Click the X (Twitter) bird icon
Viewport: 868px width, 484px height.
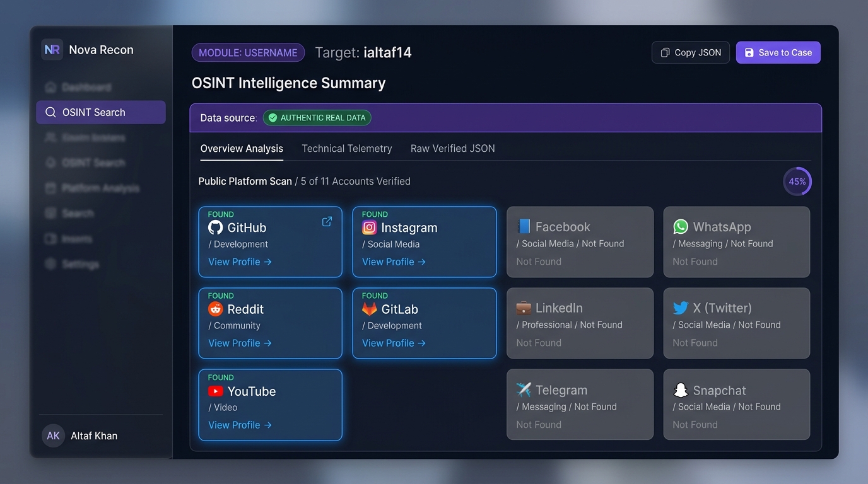click(681, 308)
